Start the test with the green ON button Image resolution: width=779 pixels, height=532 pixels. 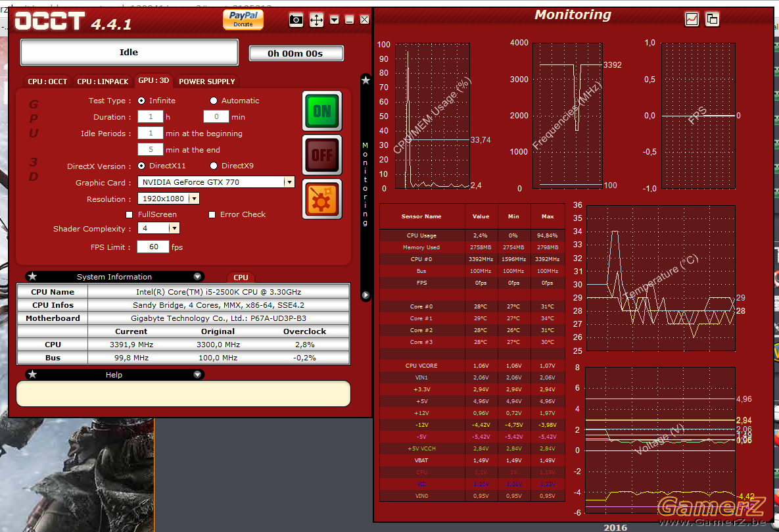pyautogui.click(x=322, y=111)
